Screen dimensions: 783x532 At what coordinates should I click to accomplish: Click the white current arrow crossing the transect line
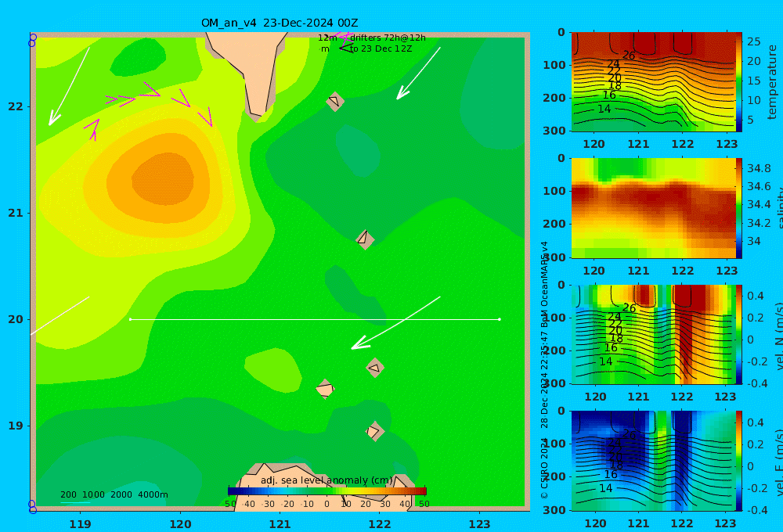(x=395, y=323)
